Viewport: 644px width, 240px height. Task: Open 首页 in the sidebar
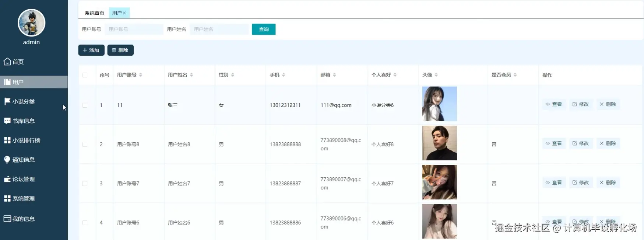pos(14,62)
